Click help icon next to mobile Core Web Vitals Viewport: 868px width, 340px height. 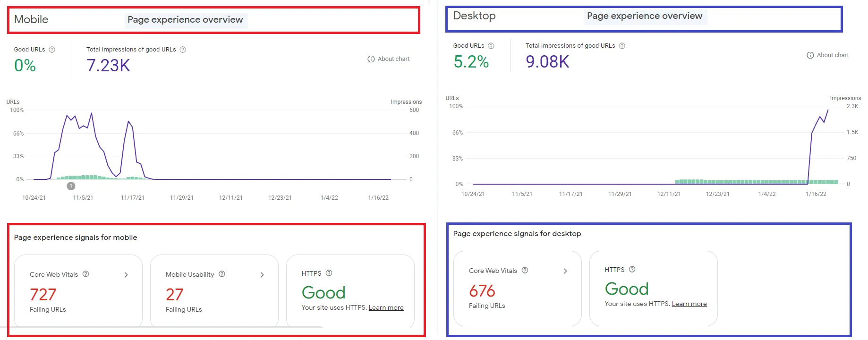[x=86, y=274]
